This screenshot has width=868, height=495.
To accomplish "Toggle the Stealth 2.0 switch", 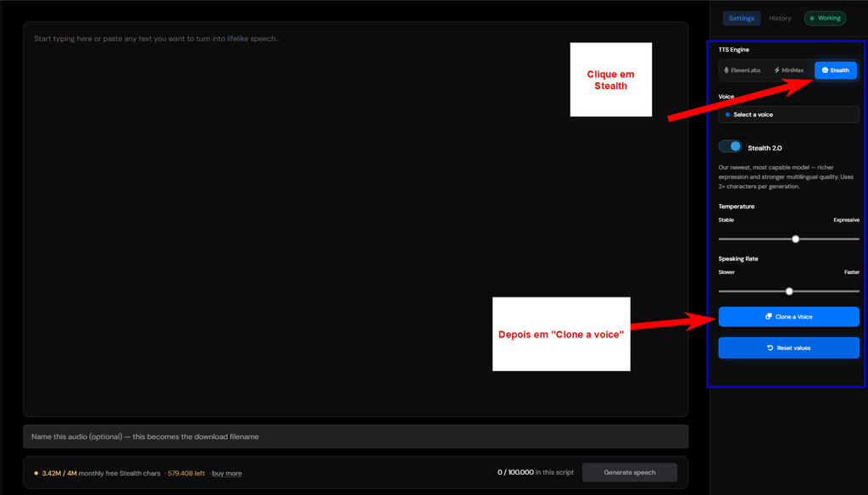I will coord(730,147).
